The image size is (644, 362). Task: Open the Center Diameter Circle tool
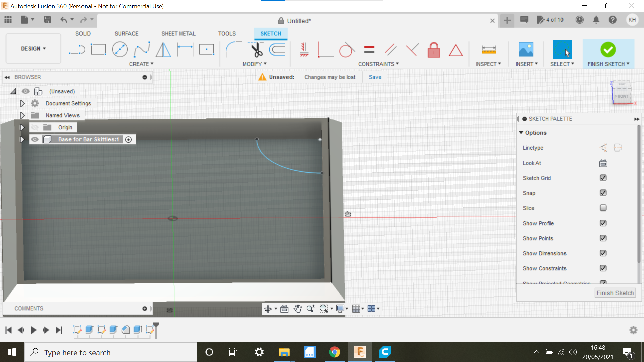[120, 49]
